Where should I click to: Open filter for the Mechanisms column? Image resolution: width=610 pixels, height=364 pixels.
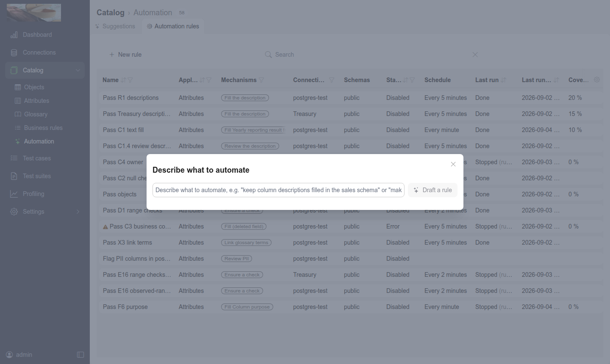(261, 80)
